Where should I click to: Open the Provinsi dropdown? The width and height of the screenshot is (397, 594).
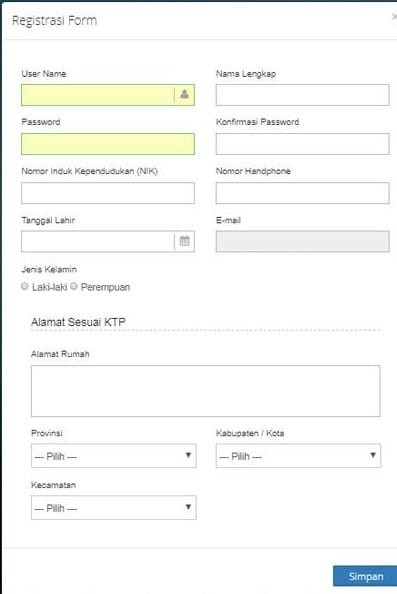114,456
